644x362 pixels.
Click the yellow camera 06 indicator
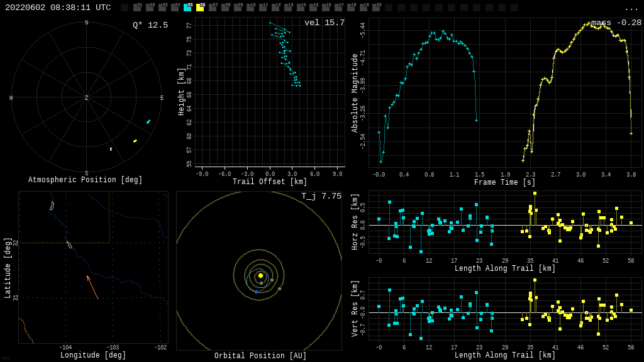(200, 8)
